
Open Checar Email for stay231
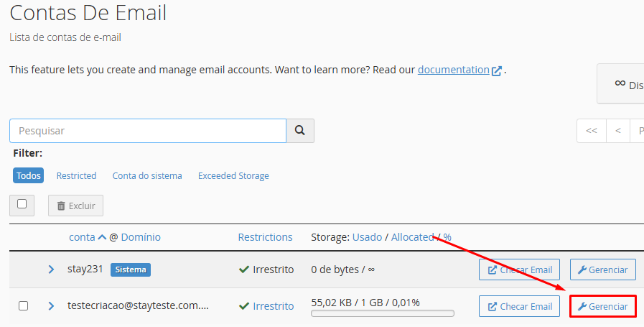point(520,270)
